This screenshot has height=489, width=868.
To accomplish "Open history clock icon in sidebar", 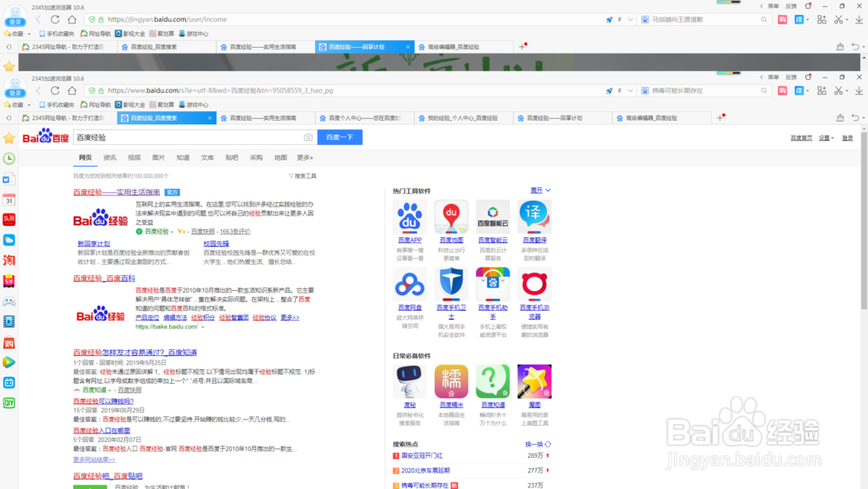I will [x=9, y=158].
